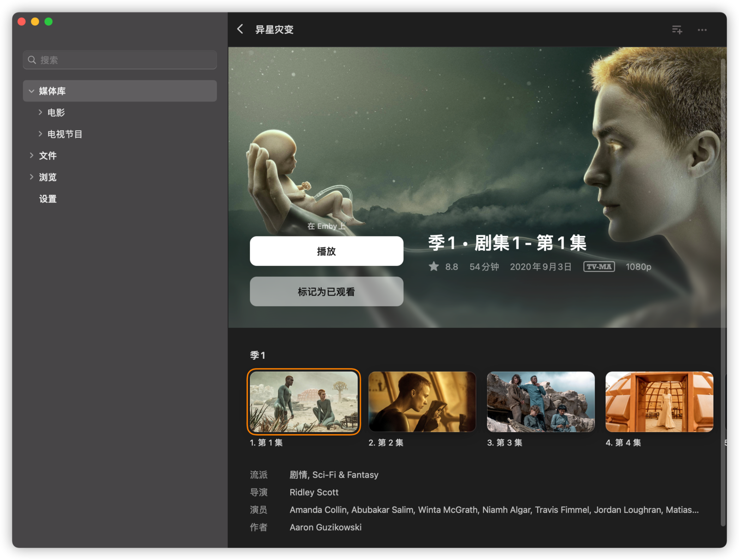739x560 pixels.
Task: Open 电视节目 library in the sidebar
Action: (65, 134)
